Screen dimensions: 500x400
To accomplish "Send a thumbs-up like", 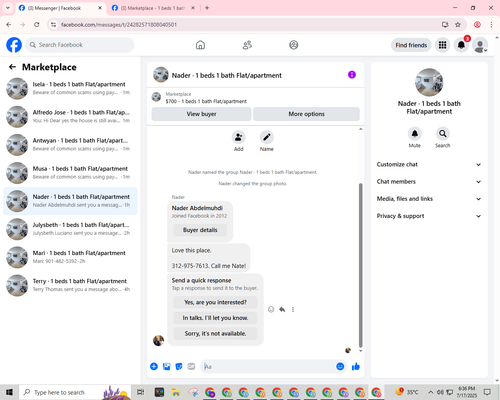I will point(356,367).
